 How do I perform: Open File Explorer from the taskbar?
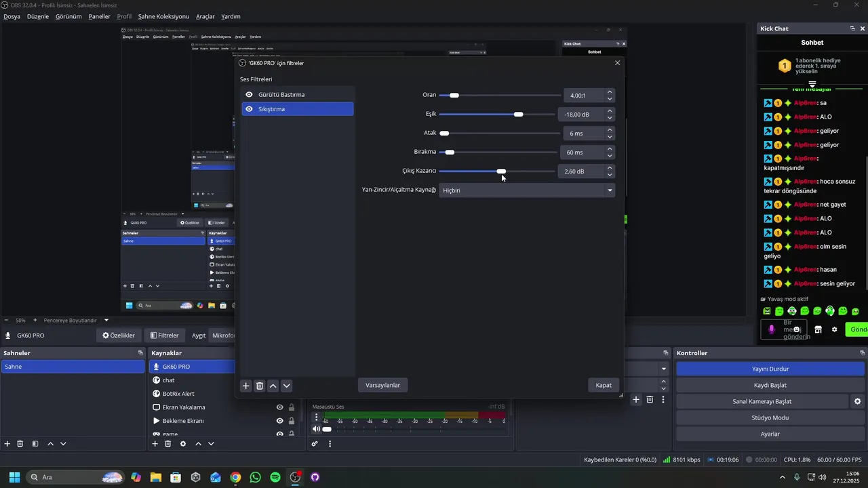tap(155, 477)
